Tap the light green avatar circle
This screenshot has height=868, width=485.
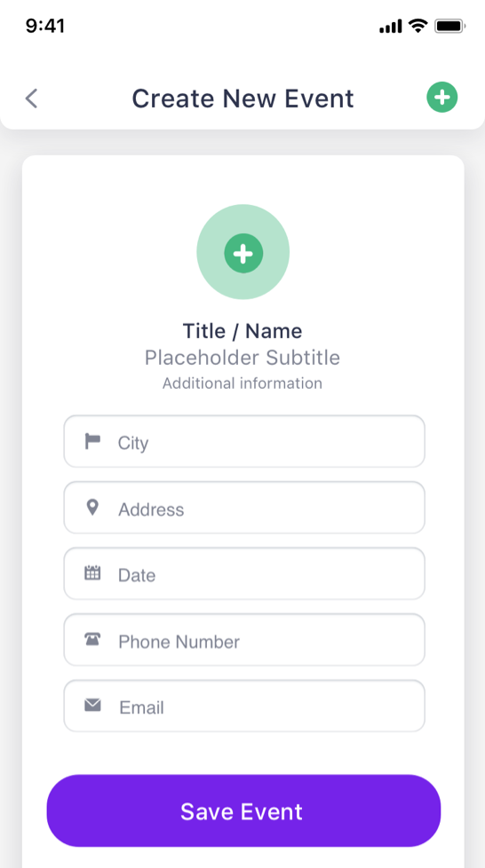coord(243,252)
